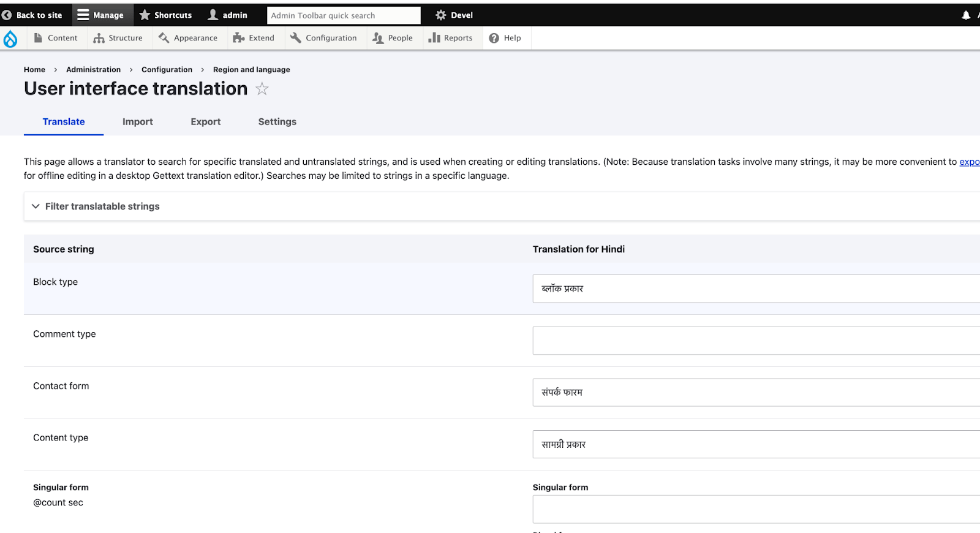
Task: Open the Devel gear menu
Action: click(x=454, y=15)
